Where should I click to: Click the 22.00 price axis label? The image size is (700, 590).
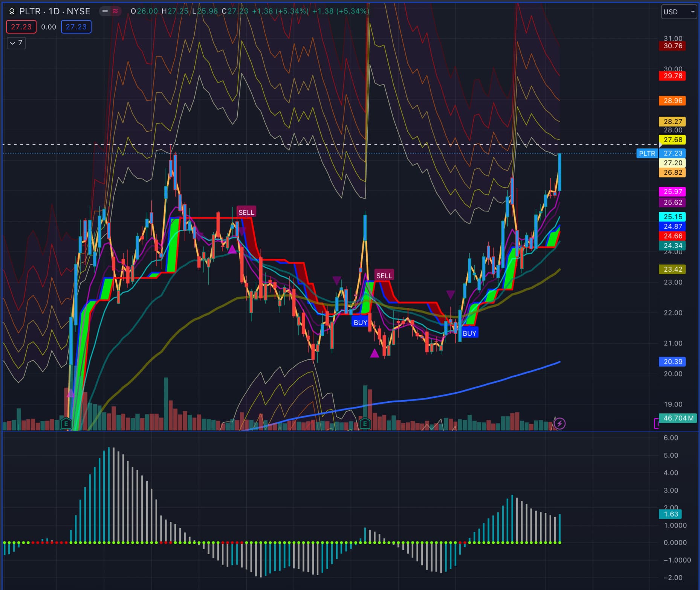pyautogui.click(x=673, y=313)
